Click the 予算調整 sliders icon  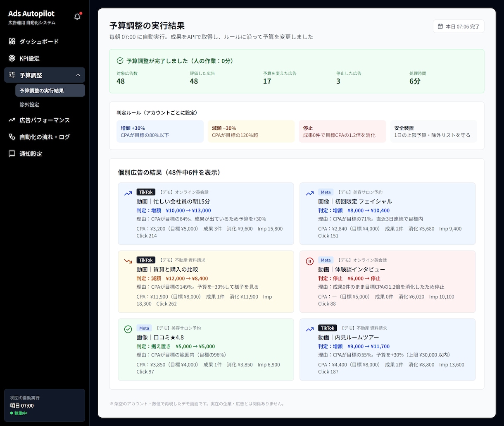tap(12, 75)
